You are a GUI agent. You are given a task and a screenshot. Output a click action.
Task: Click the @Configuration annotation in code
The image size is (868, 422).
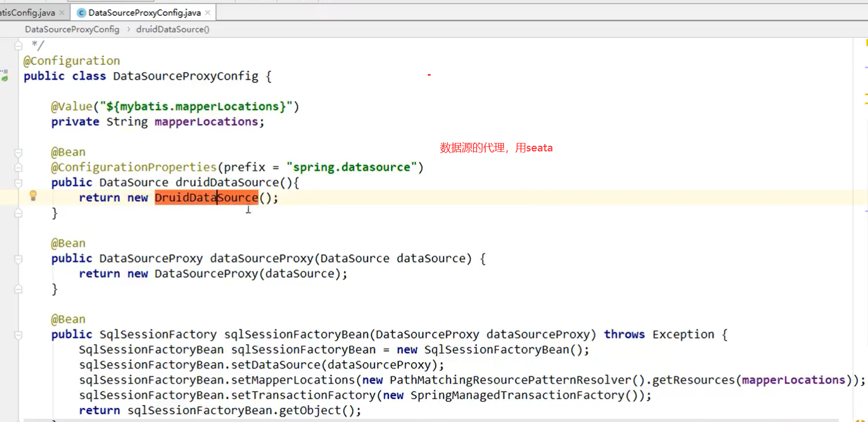click(x=72, y=60)
